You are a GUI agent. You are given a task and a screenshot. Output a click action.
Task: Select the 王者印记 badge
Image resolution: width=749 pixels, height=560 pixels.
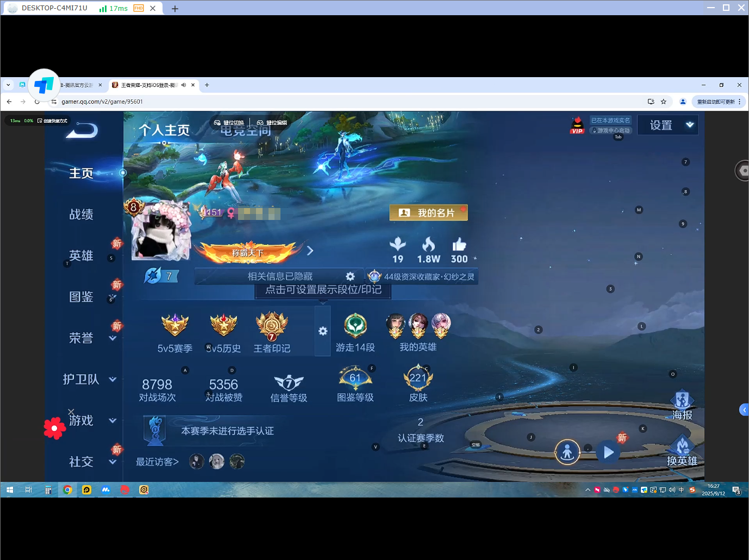pyautogui.click(x=272, y=333)
